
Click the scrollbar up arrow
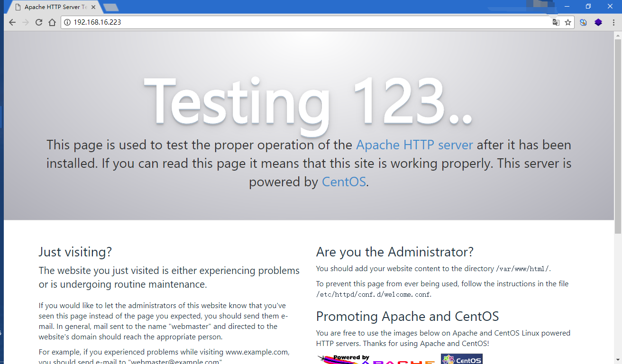coord(618,35)
